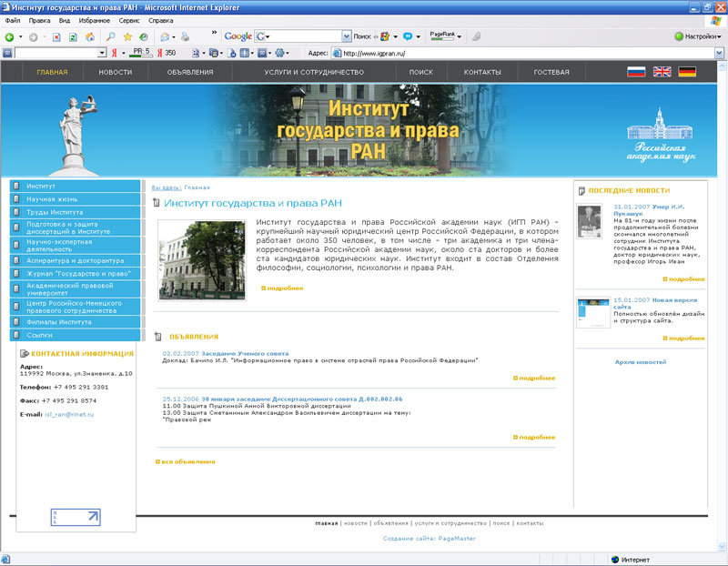Refresh the page with the green refresh icon

73,37
